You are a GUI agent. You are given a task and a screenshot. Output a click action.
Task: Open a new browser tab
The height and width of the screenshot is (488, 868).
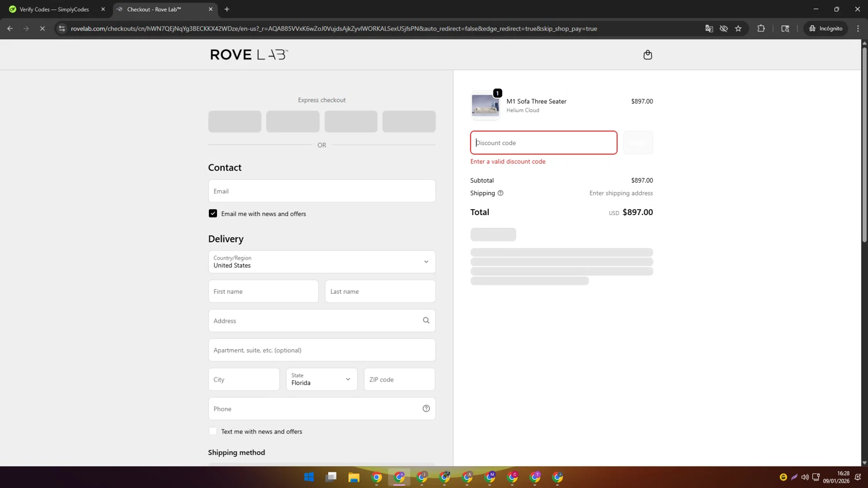[227, 9]
